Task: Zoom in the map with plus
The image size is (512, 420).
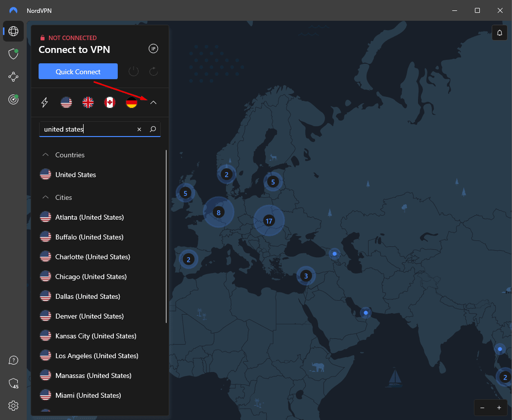Action: click(x=499, y=408)
